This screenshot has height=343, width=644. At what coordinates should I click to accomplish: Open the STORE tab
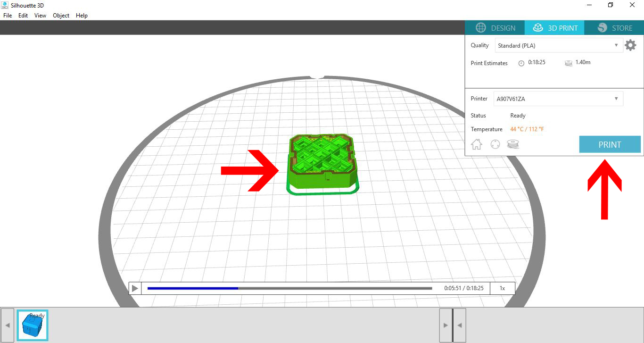coord(614,28)
